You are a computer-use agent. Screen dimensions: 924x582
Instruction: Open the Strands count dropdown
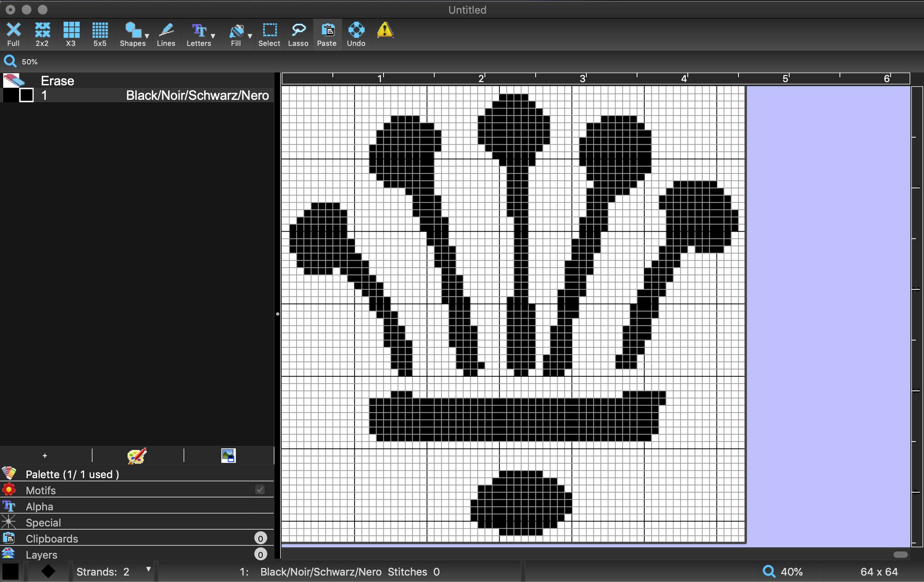pos(148,570)
